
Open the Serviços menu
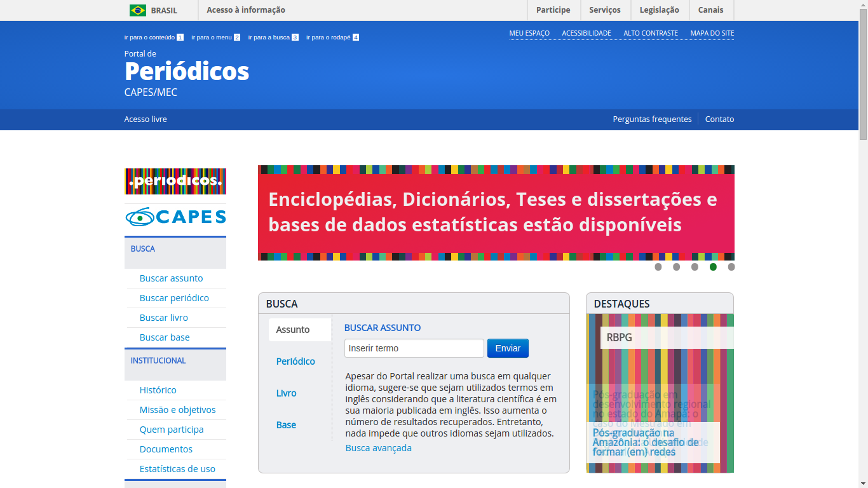605,10
